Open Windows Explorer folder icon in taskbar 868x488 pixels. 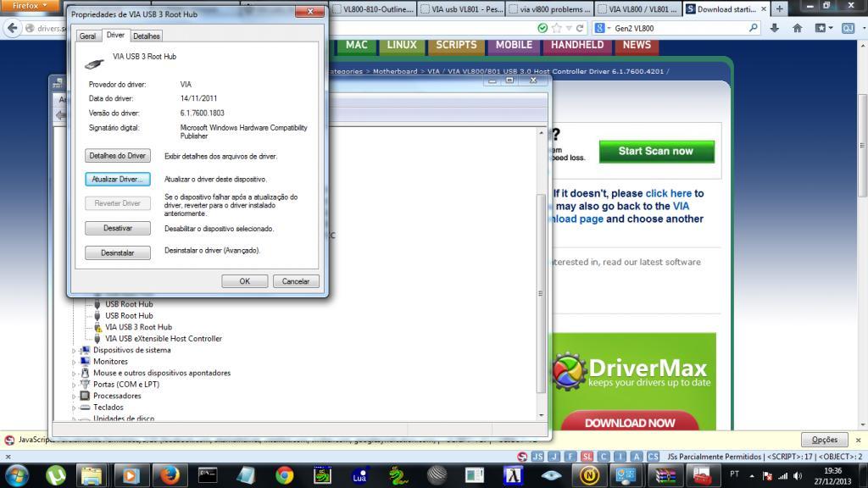tap(92, 476)
